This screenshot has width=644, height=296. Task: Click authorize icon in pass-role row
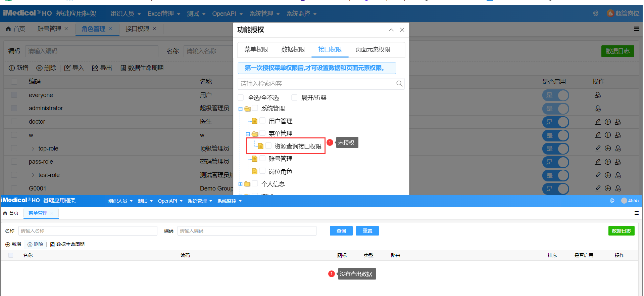(618, 162)
